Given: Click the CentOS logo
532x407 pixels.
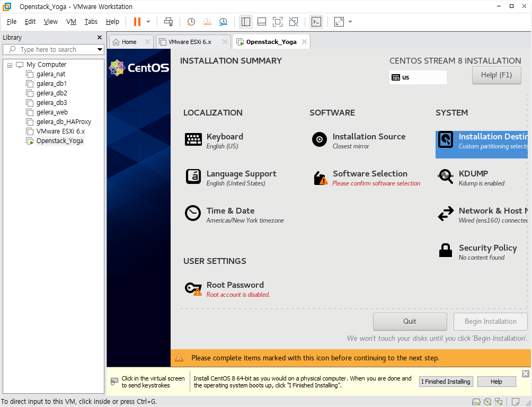Looking at the screenshot, I should tap(139, 68).
